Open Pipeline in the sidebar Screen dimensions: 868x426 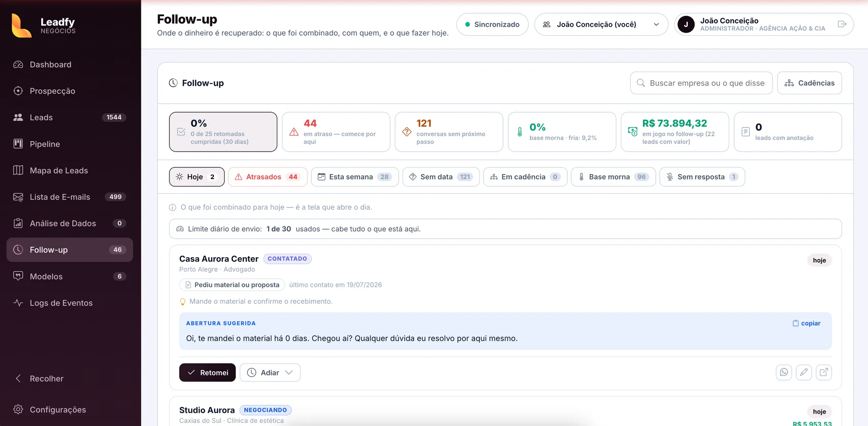[x=70, y=144]
